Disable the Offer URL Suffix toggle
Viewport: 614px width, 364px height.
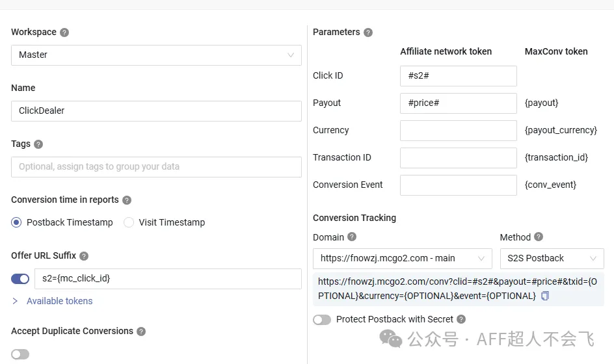pos(20,279)
